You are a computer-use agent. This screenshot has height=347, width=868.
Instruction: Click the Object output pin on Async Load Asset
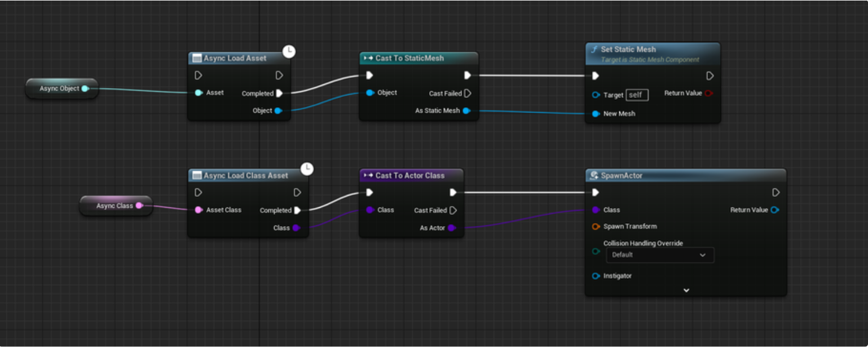[278, 111]
